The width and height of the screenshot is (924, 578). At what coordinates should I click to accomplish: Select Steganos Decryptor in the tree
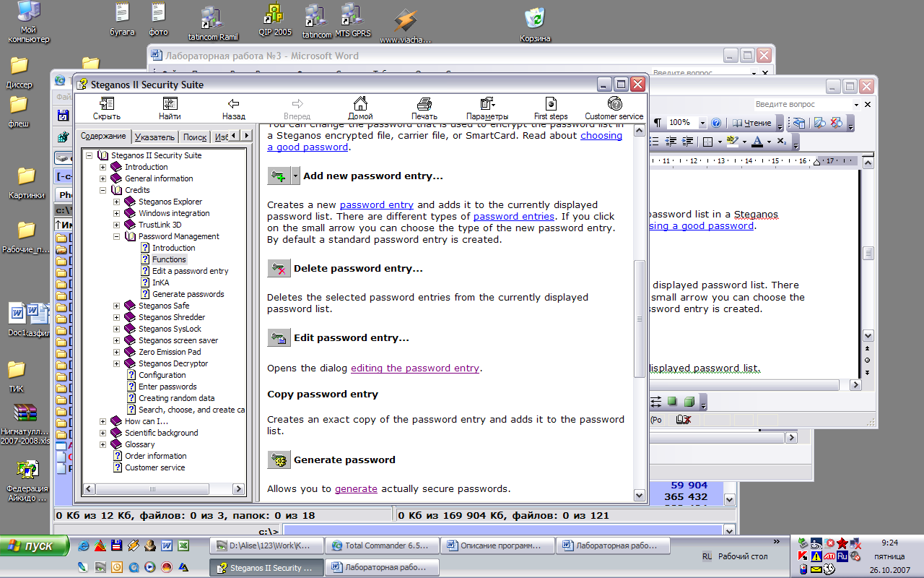[173, 363]
